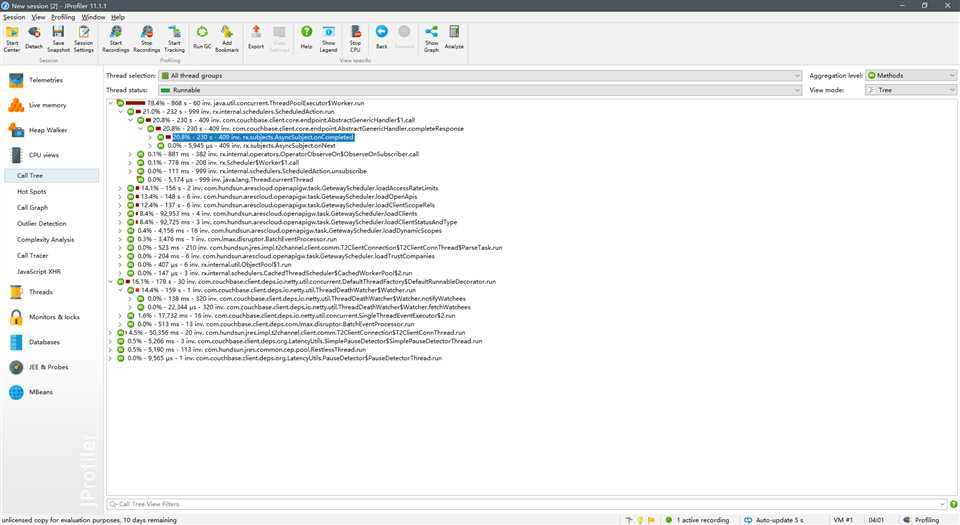Open the Window menu

pos(94,17)
